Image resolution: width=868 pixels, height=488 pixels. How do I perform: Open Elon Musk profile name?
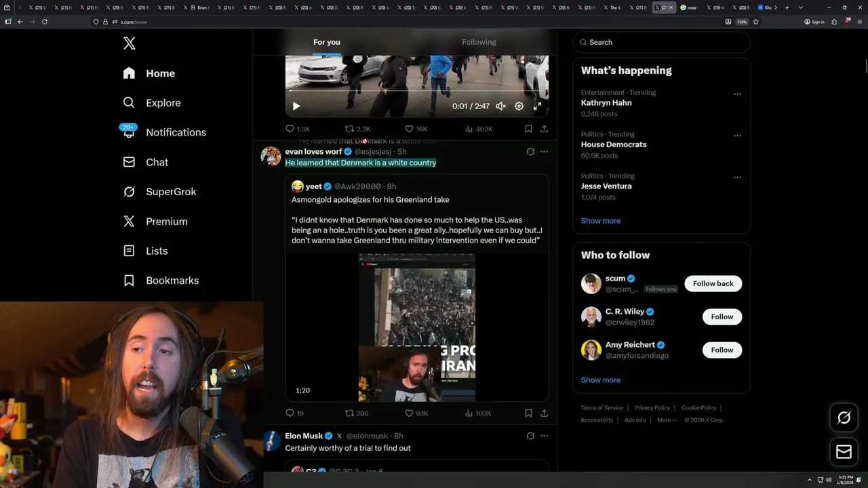(x=304, y=436)
